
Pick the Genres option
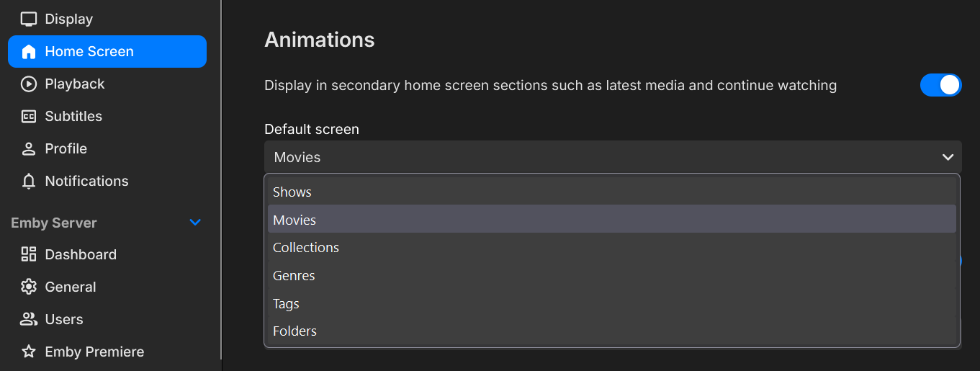point(294,276)
